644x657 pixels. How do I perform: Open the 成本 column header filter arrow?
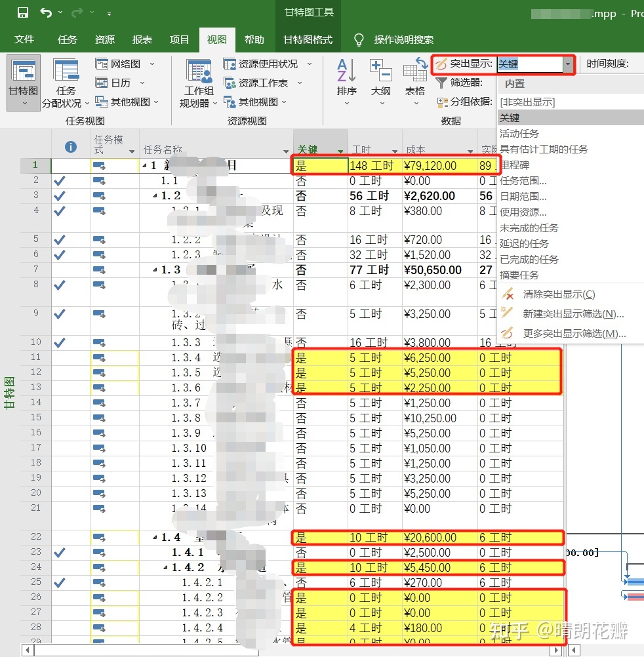tap(470, 151)
